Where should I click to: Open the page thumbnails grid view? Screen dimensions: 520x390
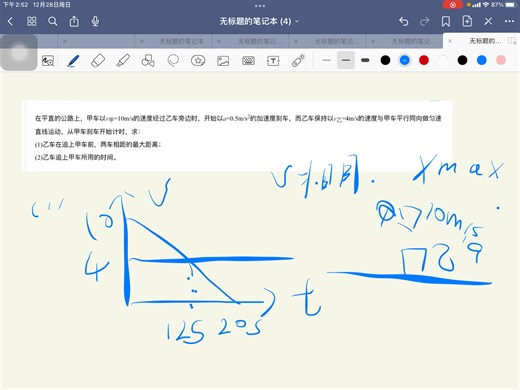click(31, 22)
